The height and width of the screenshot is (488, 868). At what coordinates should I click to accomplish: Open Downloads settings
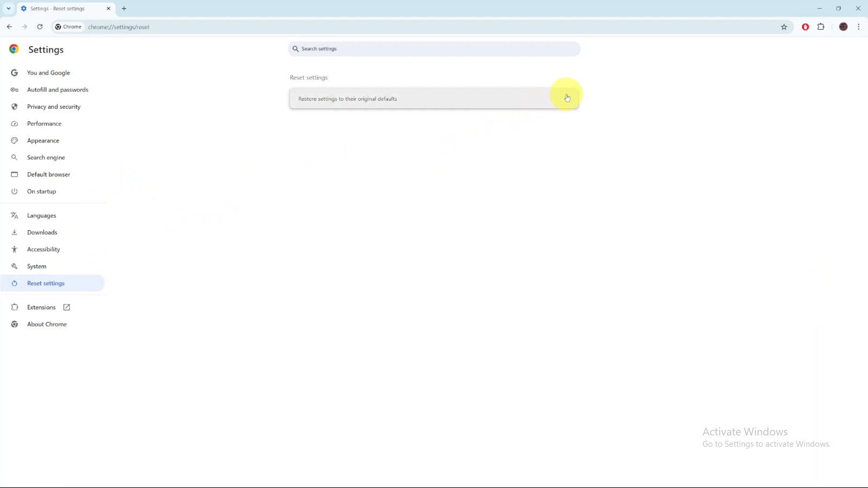click(42, 232)
